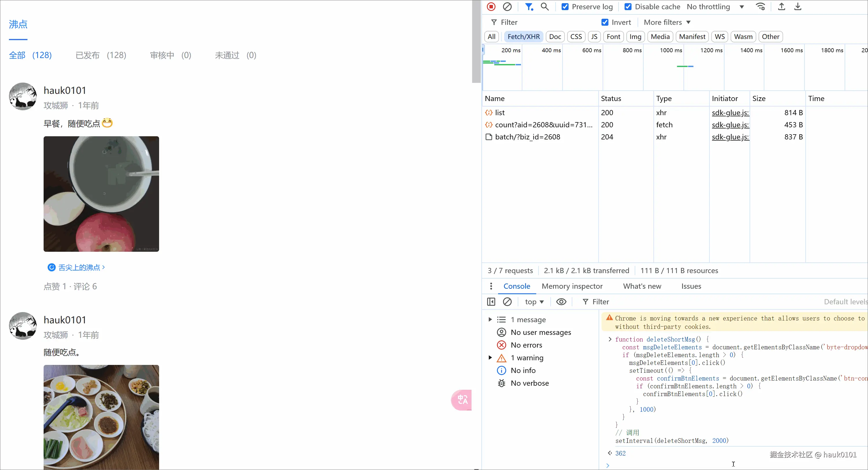Viewport: 868px width, 470px height.
Task: Click page vertical scrollbar thumb
Action: click(476, 42)
